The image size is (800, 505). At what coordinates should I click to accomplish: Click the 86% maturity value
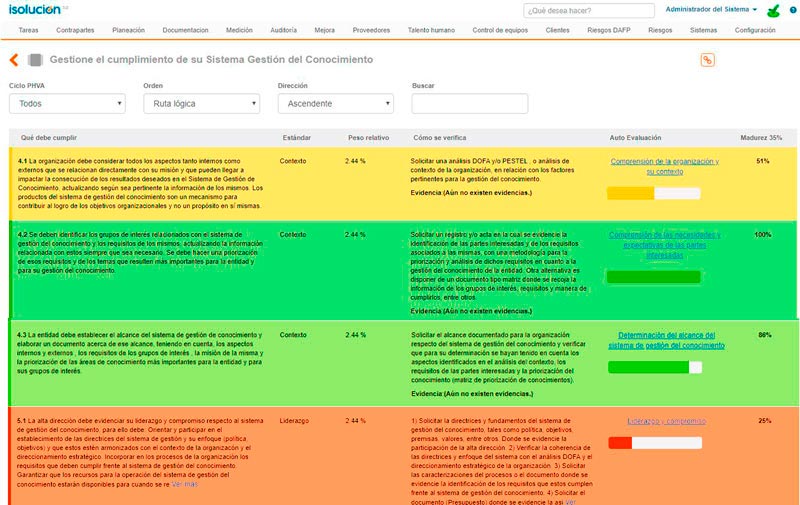pyautogui.click(x=764, y=335)
